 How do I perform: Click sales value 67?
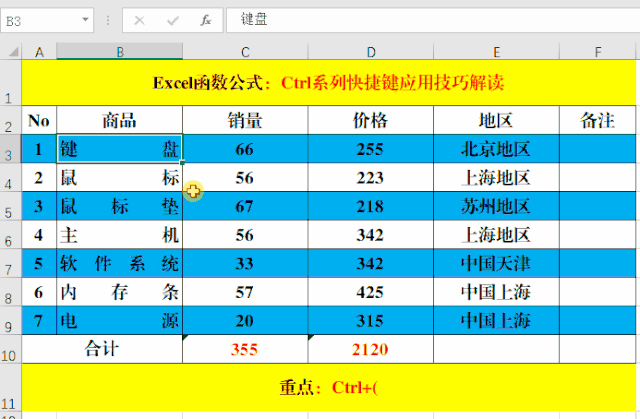(245, 206)
